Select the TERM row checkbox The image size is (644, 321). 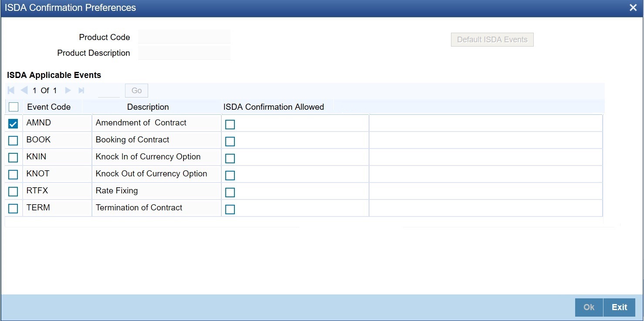[x=13, y=209]
